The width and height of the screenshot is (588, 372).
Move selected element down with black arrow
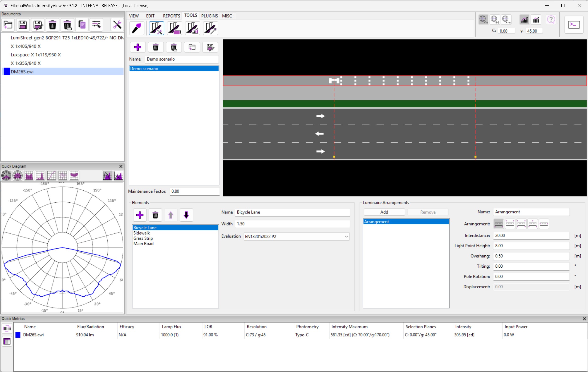point(186,215)
